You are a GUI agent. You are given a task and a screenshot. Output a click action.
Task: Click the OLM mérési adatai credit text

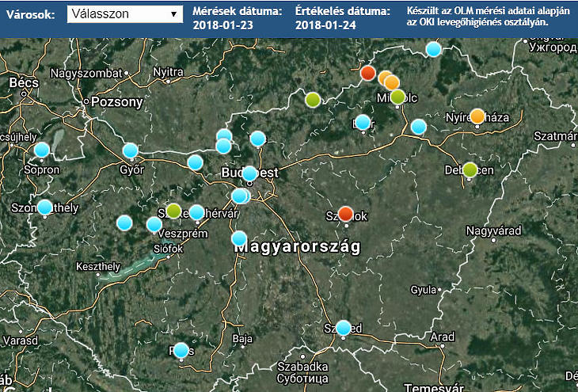pos(488,16)
